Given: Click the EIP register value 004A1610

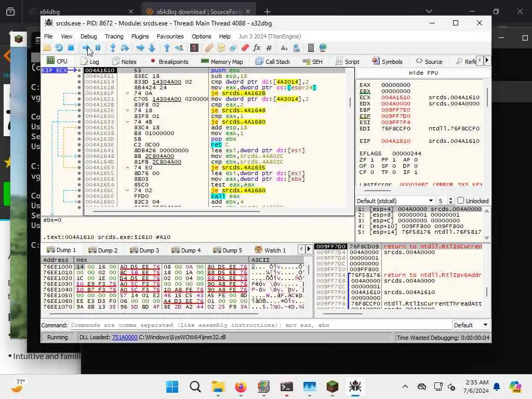Looking at the screenshot, I should tap(395, 141).
